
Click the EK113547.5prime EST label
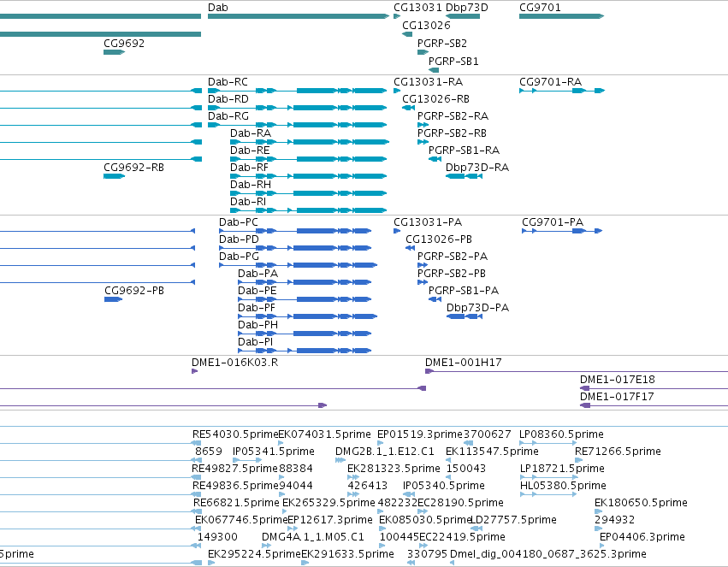[x=492, y=452]
